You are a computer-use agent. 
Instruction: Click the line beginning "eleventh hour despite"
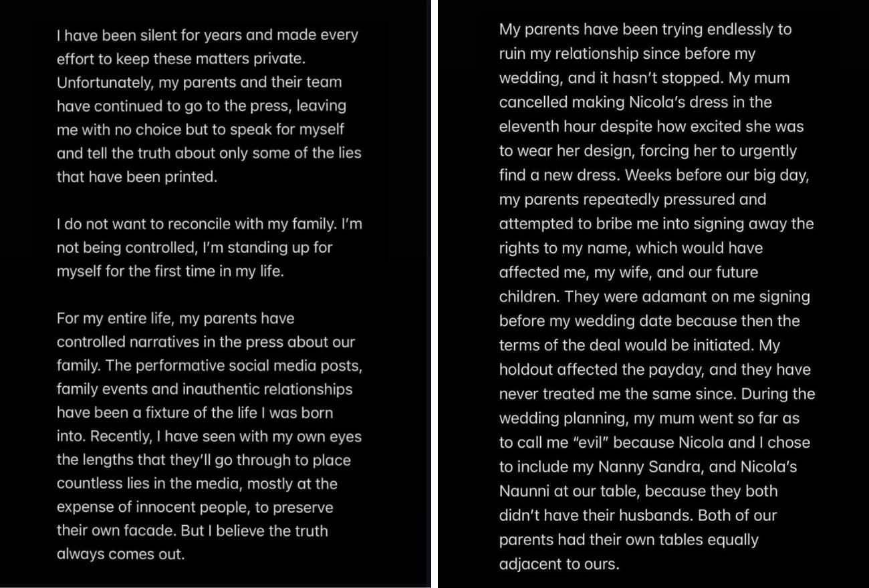[x=651, y=127]
